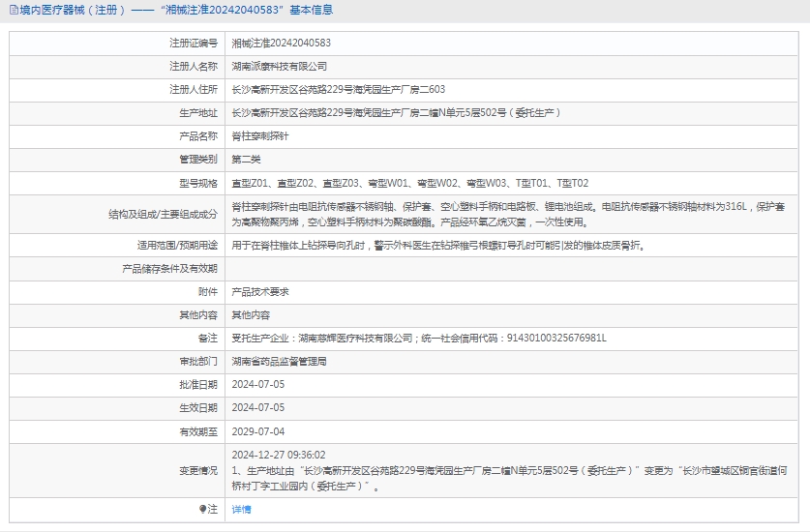The image size is (810, 532).
Task: Click the 批准日期 value 2024-07-05
Action: (x=257, y=384)
